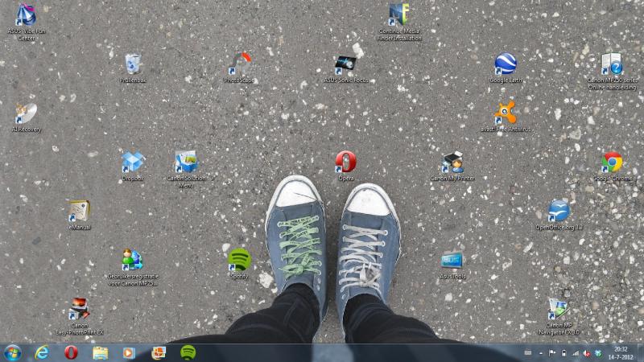644x362 pixels.
Task: Open Canon MP Navigator EX shortcut
Action: [x=559, y=316]
